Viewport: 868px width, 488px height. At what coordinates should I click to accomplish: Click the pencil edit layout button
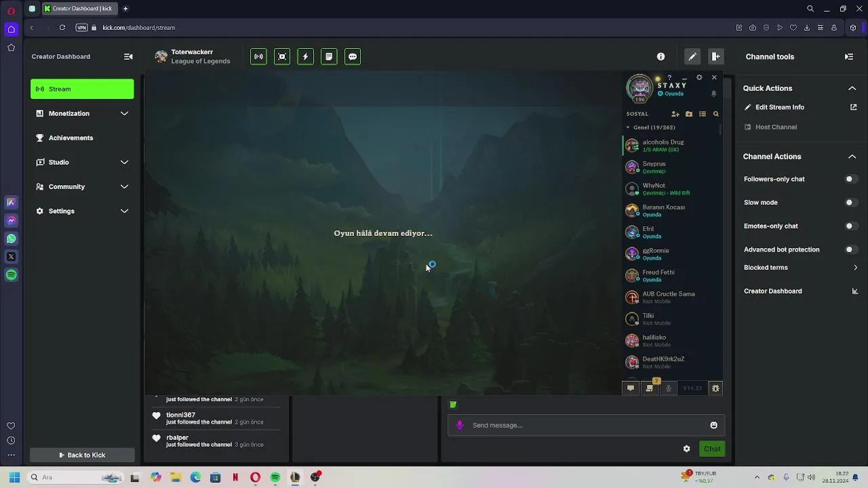[692, 57]
